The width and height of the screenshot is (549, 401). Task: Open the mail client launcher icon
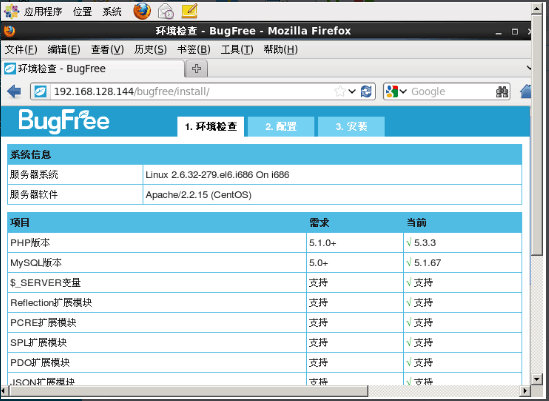coord(166,11)
